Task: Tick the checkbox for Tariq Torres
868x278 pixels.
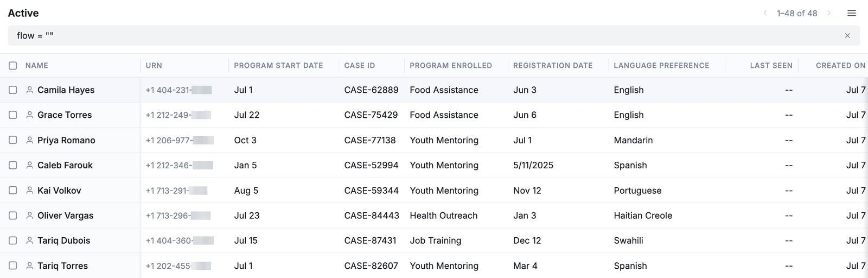Action: 13,266
